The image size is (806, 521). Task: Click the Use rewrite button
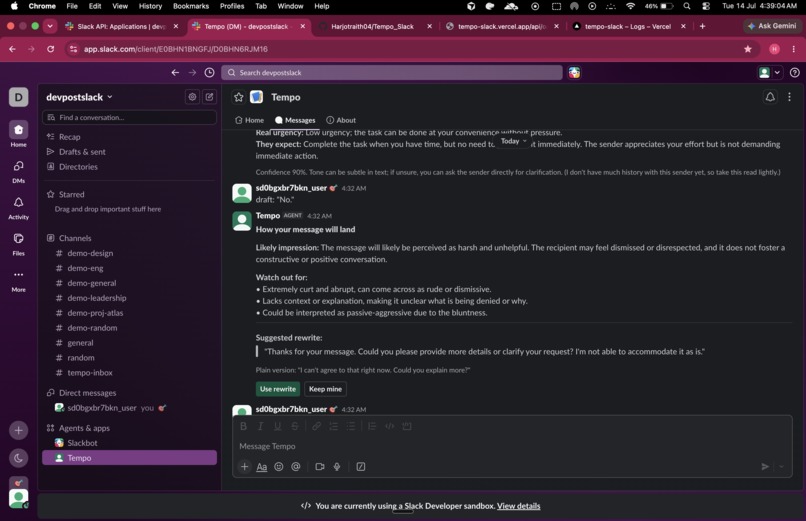(278, 389)
